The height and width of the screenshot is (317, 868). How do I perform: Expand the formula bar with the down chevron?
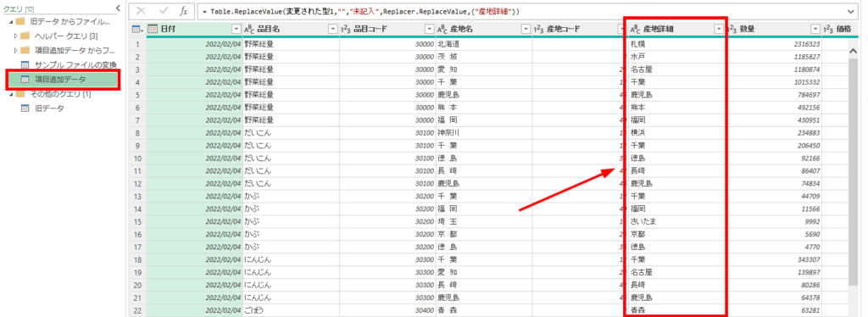(850, 11)
